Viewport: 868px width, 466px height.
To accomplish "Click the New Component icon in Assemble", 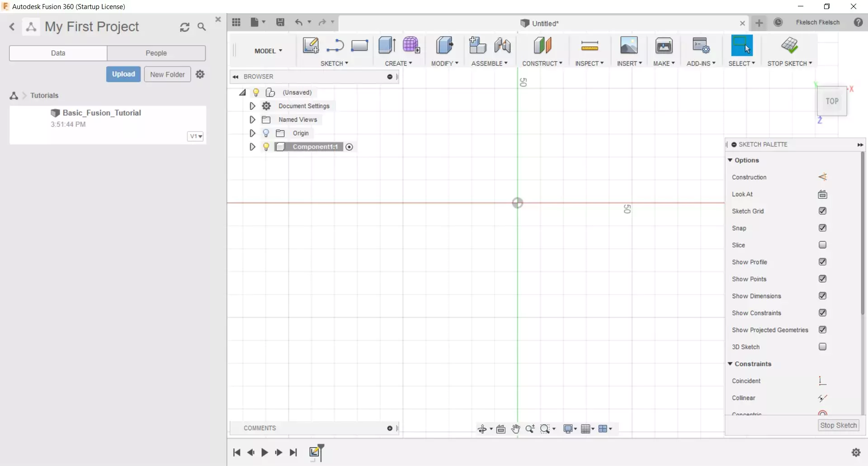I will [477, 45].
